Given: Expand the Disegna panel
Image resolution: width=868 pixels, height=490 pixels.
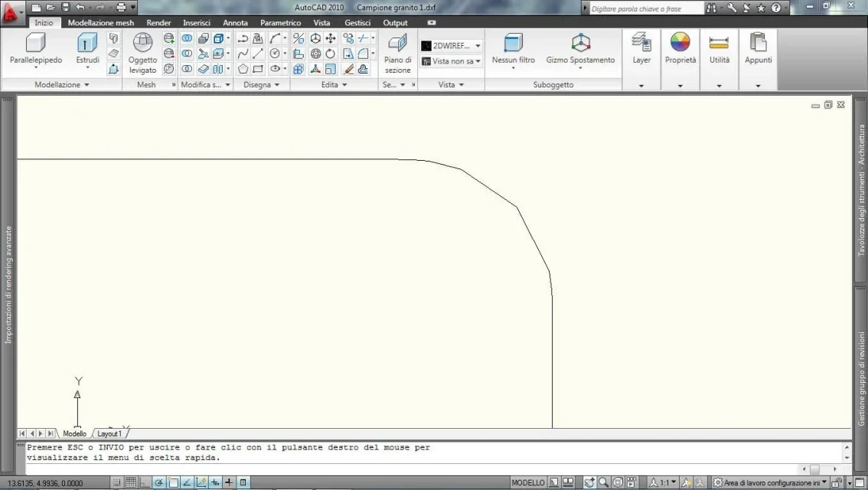Looking at the screenshot, I should coord(261,85).
